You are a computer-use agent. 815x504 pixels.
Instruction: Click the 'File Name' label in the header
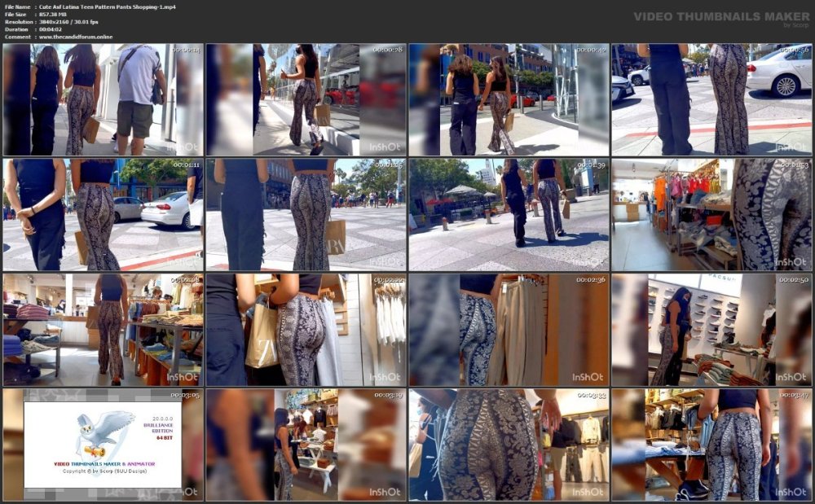pyautogui.click(x=17, y=7)
